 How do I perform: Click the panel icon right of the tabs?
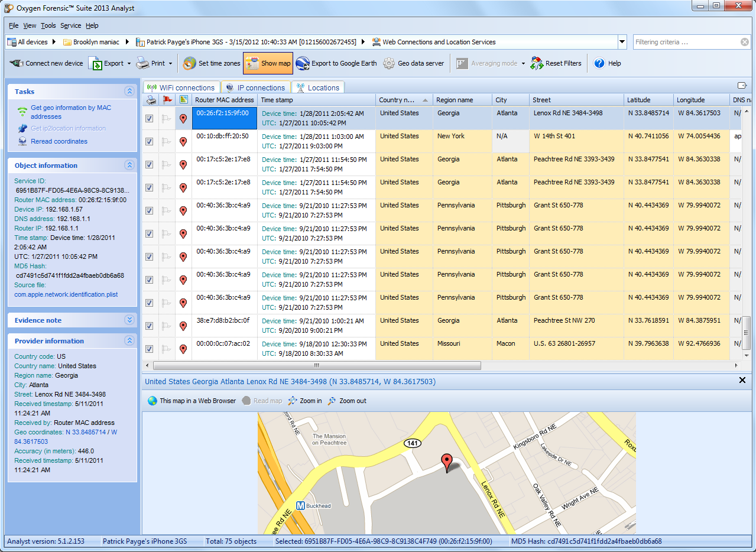742,86
